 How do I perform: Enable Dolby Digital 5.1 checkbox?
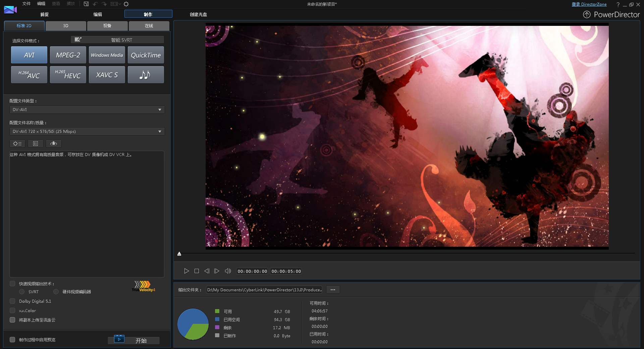click(x=12, y=301)
